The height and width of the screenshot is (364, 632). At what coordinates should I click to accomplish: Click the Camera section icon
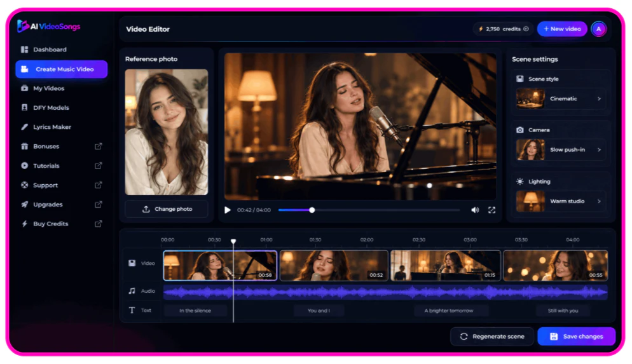tap(520, 130)
